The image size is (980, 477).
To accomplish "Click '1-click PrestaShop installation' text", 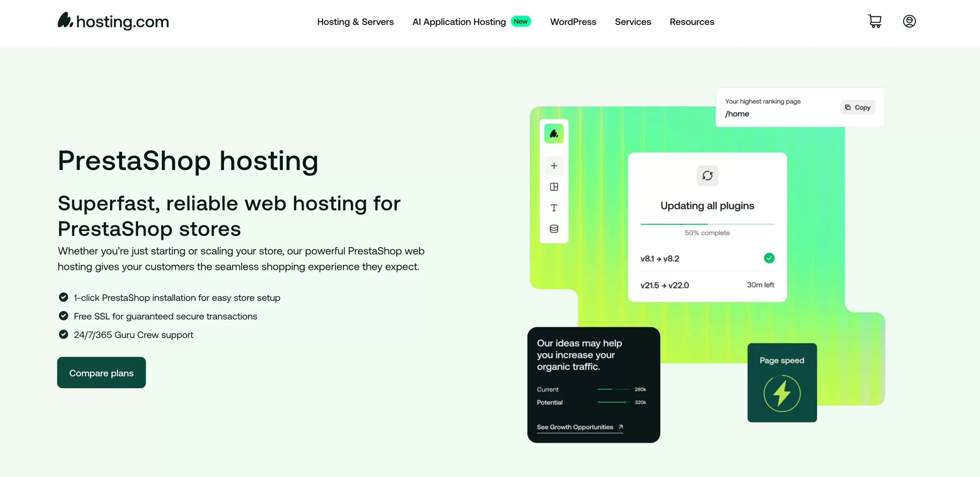I will click(x=177, y=297).
